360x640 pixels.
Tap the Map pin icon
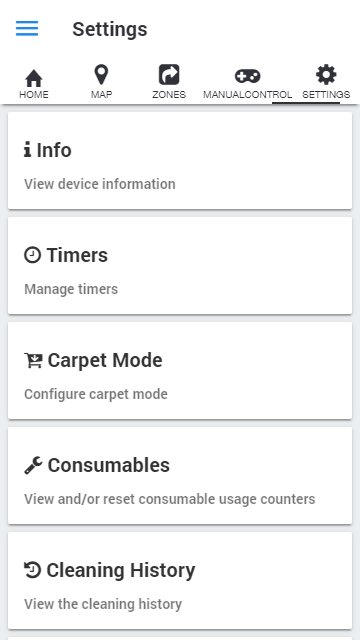pos(101,75)
